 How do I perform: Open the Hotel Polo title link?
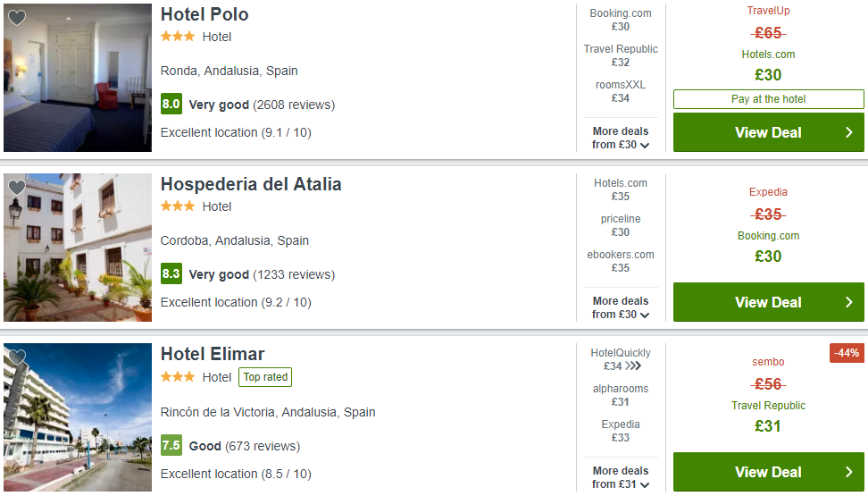[x=204, y=14]
